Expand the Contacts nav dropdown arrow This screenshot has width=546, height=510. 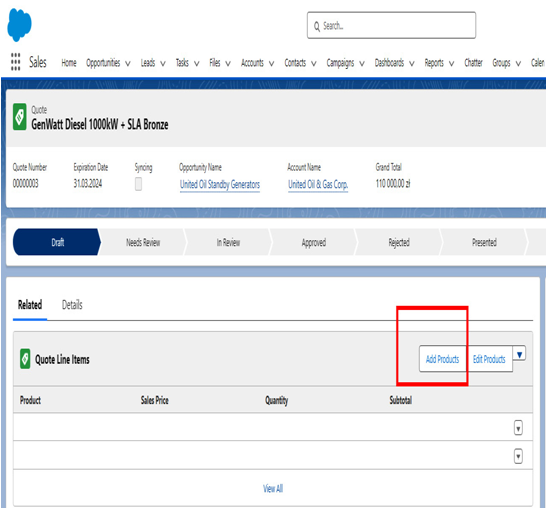pyautogui.click(x=314, y=64)
